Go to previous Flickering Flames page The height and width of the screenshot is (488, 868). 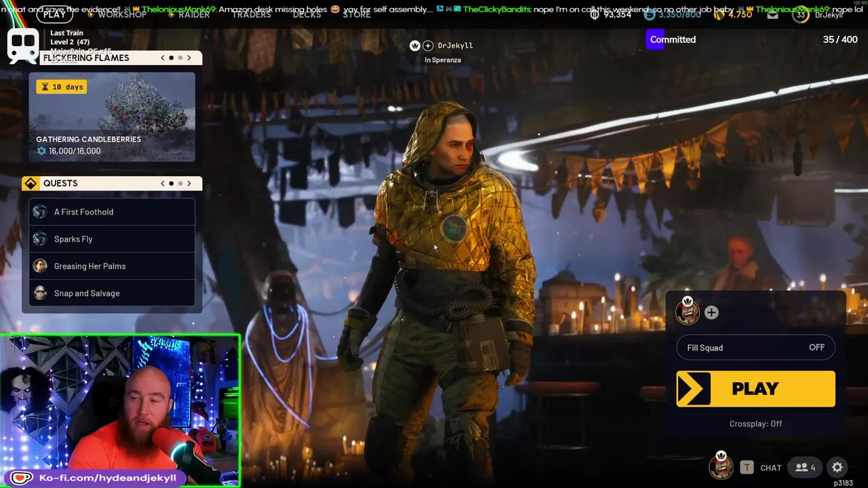point(163,58)
